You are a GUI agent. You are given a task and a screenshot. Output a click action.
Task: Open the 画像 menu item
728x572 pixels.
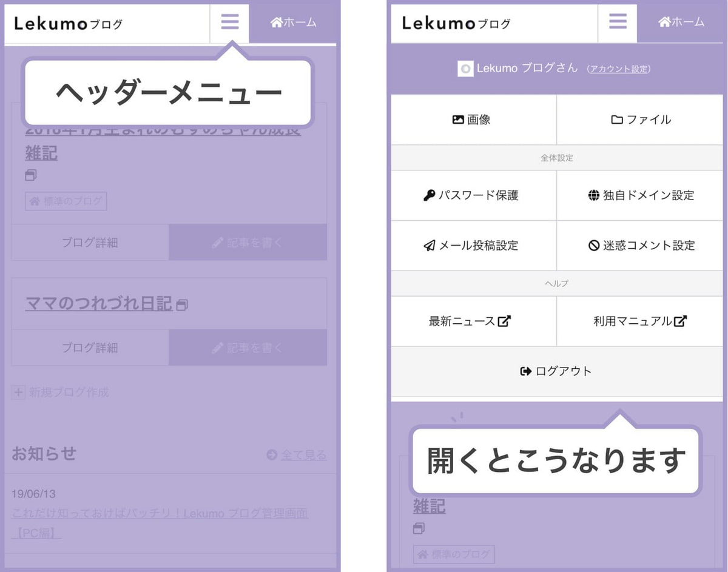point(473,119)
